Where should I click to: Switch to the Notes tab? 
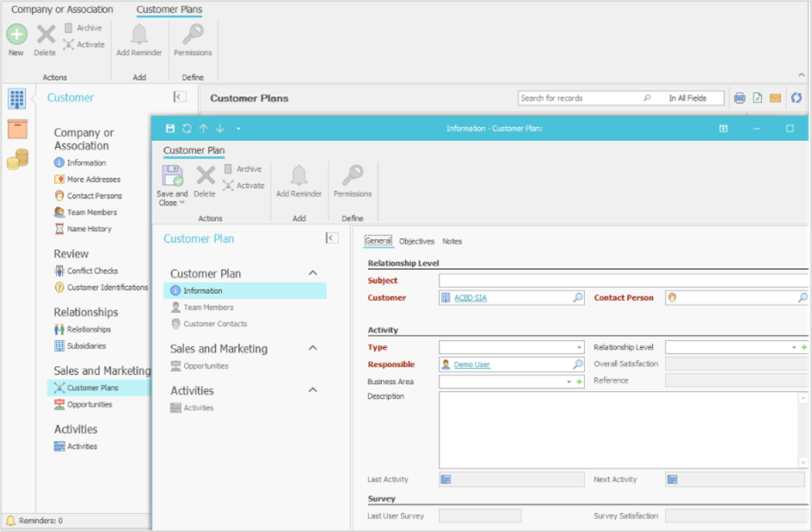pyautogui.click(x=452, y=242)
